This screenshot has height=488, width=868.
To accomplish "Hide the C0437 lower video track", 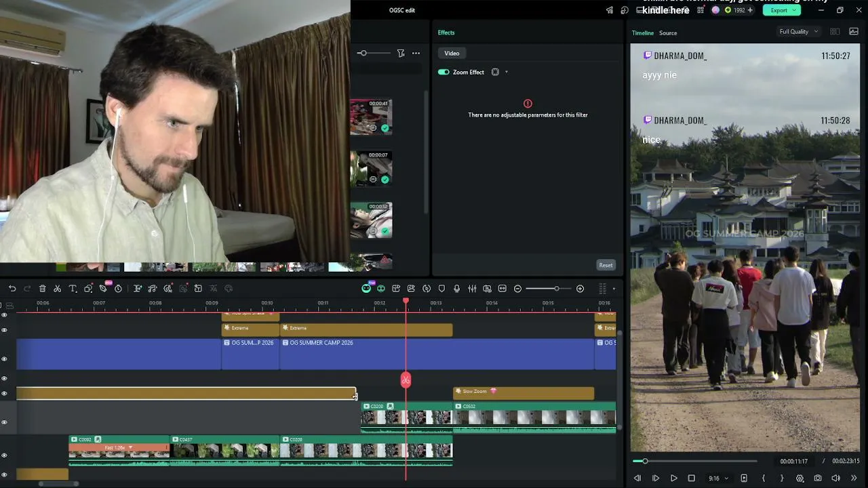I will point(4,455).
